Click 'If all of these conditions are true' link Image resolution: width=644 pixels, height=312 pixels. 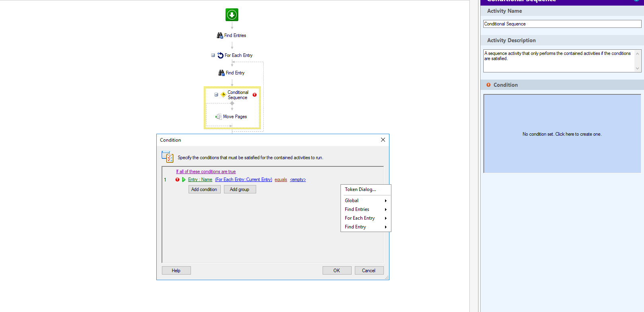click(206, 172)
